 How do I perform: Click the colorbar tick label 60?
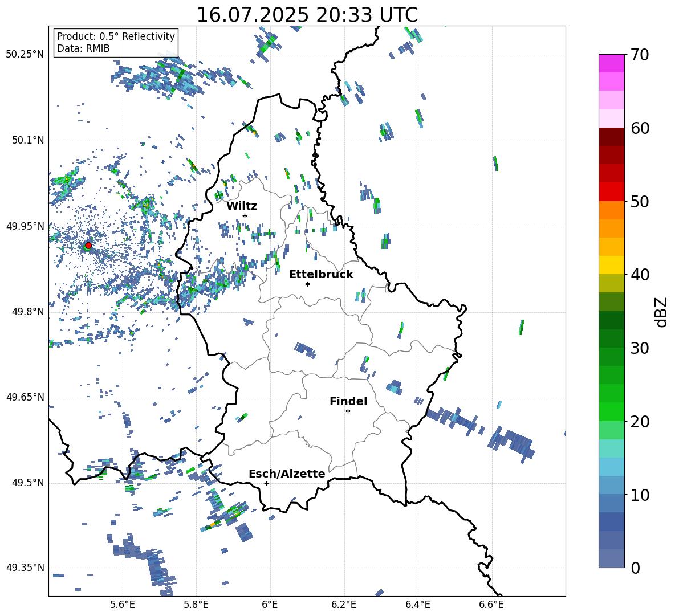pyautogui.click(x=640, y=128)
